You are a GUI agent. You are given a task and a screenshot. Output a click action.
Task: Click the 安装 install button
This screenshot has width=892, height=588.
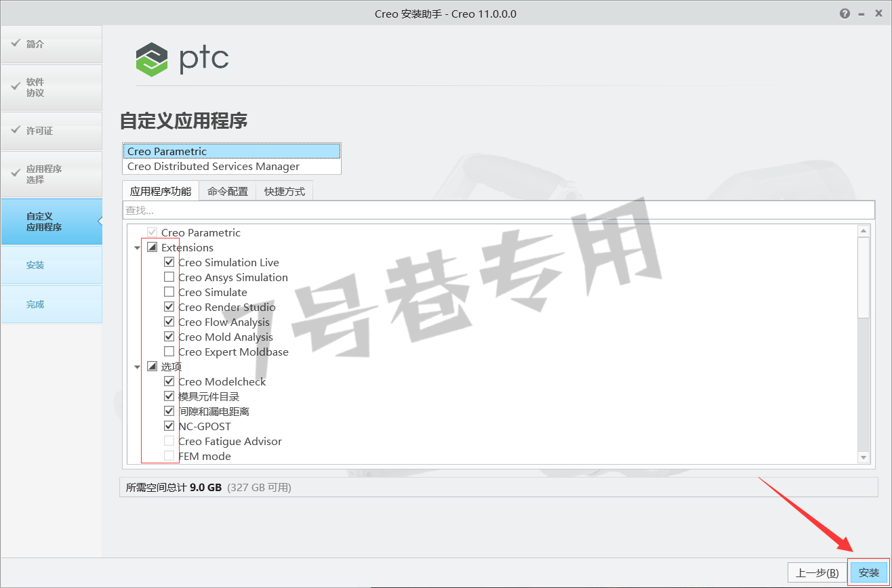point(869,572)
